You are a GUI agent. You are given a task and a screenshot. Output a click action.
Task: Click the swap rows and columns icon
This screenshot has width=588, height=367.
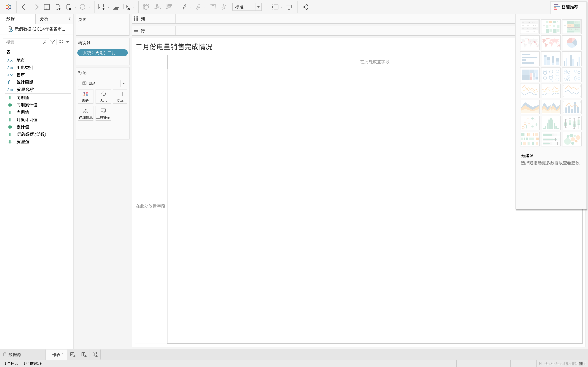click(146, 7)
